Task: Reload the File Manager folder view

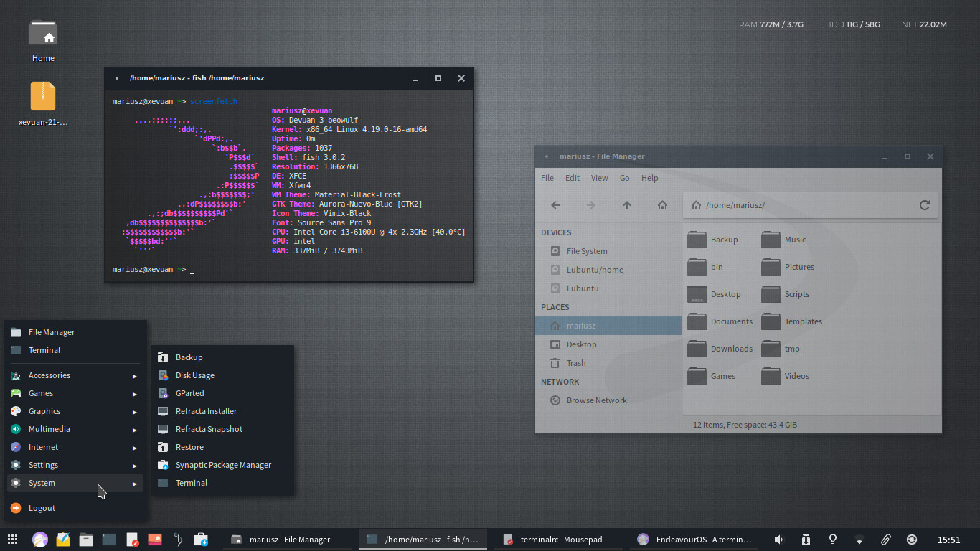Action: tap(925, 205)
